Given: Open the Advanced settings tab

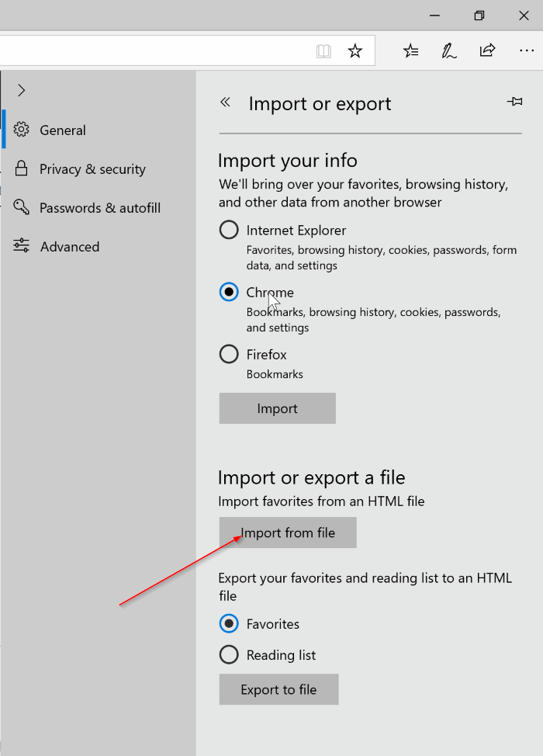Looking at the screenshot, I should pyautogui.click(x=99, y=246).
